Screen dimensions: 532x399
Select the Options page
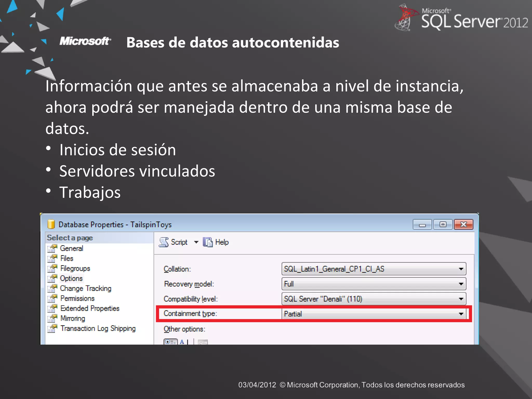pyautogui.click(x=71, y=278)
